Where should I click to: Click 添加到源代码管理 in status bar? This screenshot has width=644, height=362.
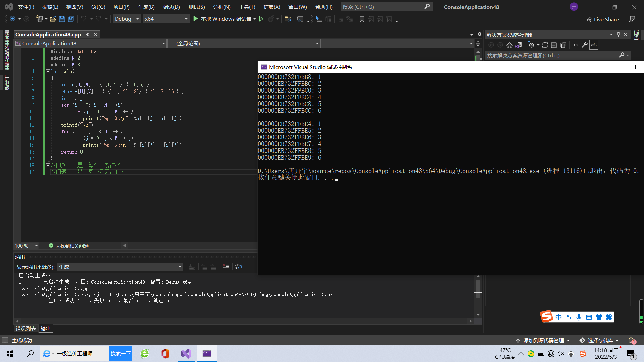(x=543, y=340)
